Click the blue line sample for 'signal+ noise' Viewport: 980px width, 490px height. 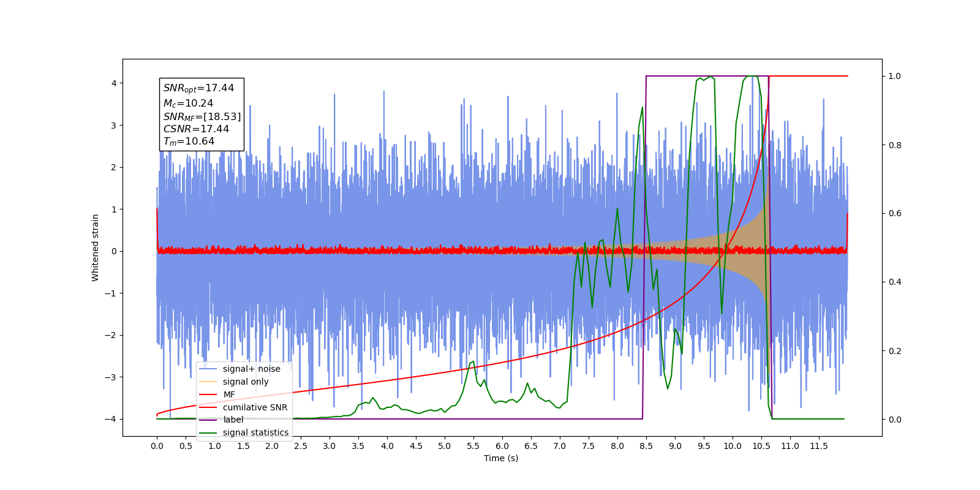(208, 369)
